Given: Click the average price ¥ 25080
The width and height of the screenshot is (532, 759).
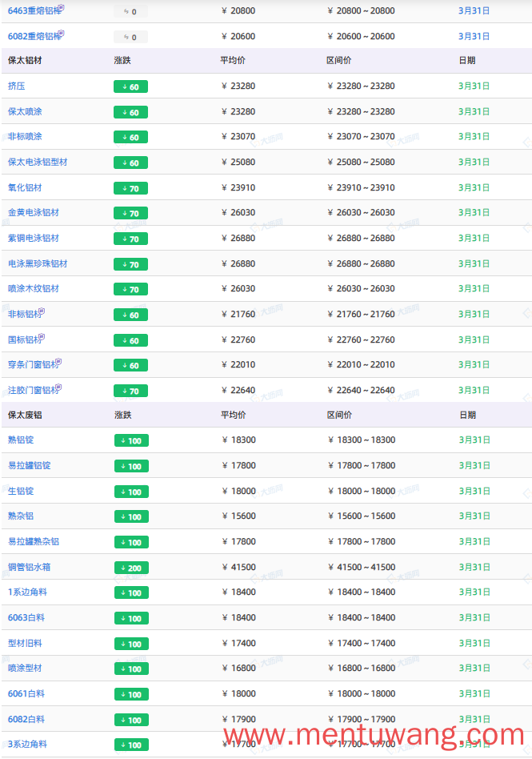Looking at the screenshot, I should (238, 163).
